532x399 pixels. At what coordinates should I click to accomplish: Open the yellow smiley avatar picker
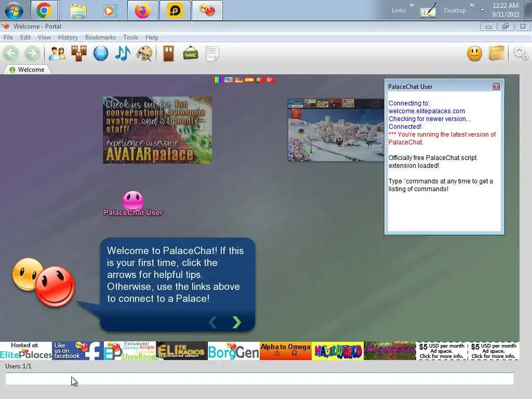coord(474,54)
